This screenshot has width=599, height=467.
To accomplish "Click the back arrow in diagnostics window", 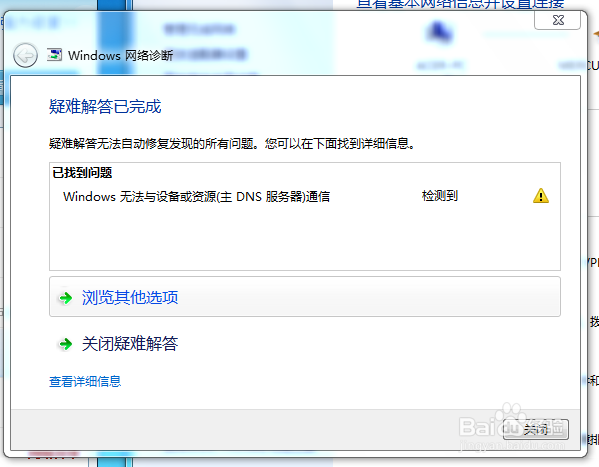I will (25, 55).
